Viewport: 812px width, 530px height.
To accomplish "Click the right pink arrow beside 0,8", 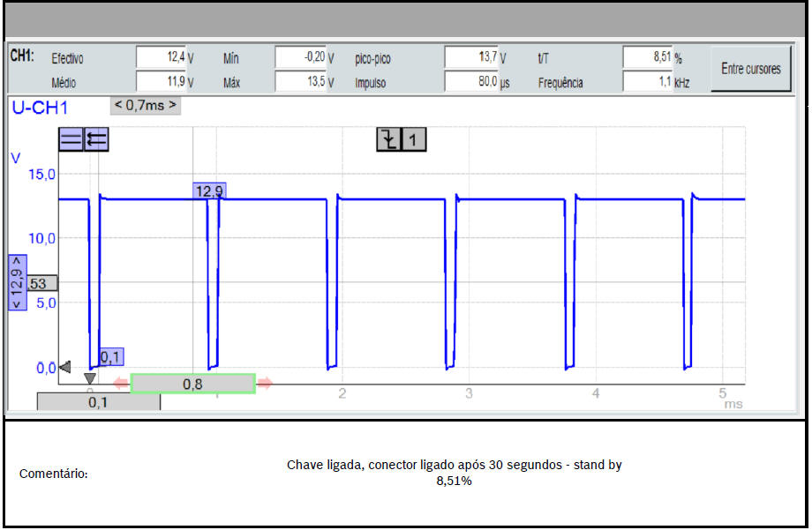I will (265, 384).
